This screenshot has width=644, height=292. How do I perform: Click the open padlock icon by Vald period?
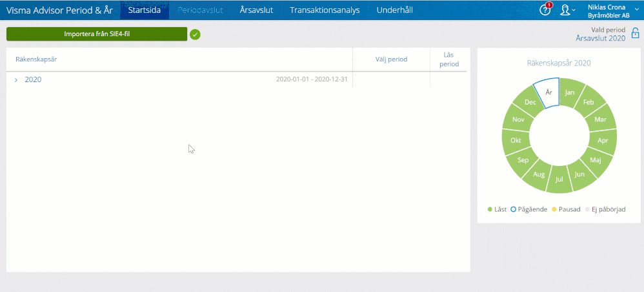click(635, 34)
